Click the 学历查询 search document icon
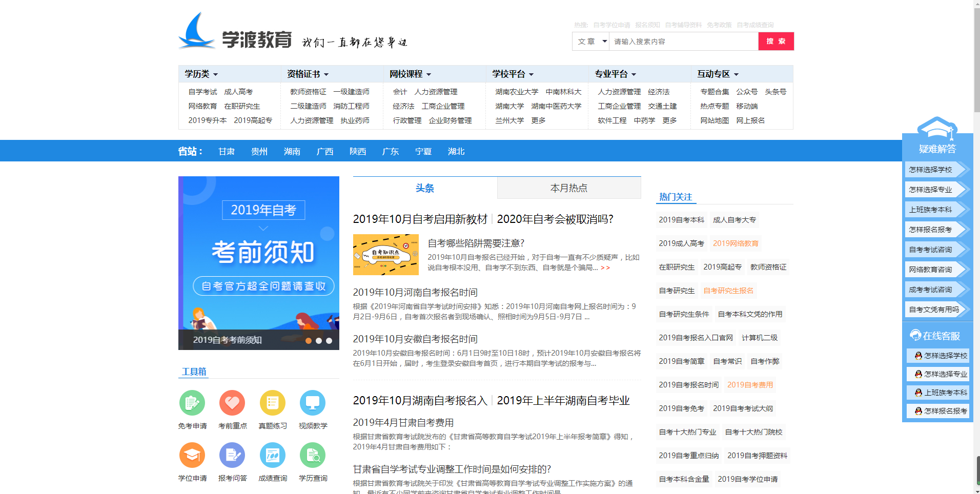This screenshot has width=980, height=494. click(313, 455)
